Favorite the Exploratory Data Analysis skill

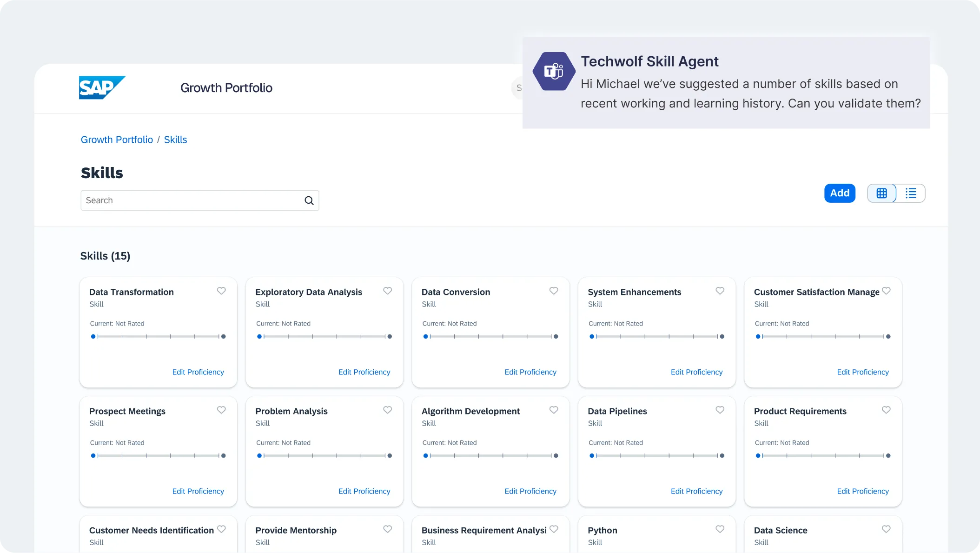pos(387,291)
